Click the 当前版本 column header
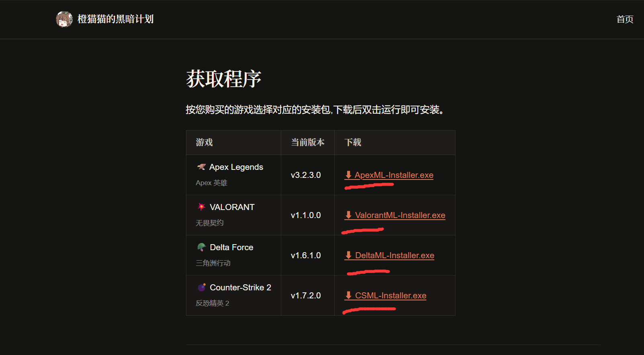The height and width of the screenshot is (355, 644). coord(307,142)
